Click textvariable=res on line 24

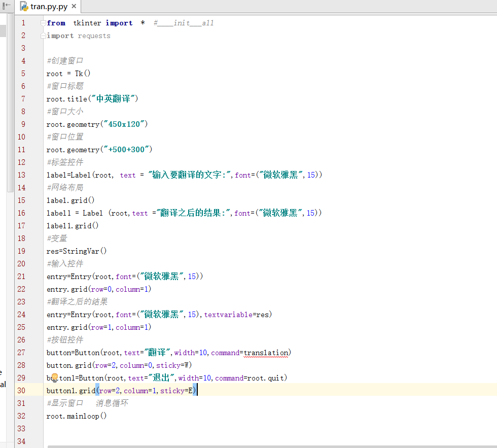pyautogui.click(x=236, y=315)
